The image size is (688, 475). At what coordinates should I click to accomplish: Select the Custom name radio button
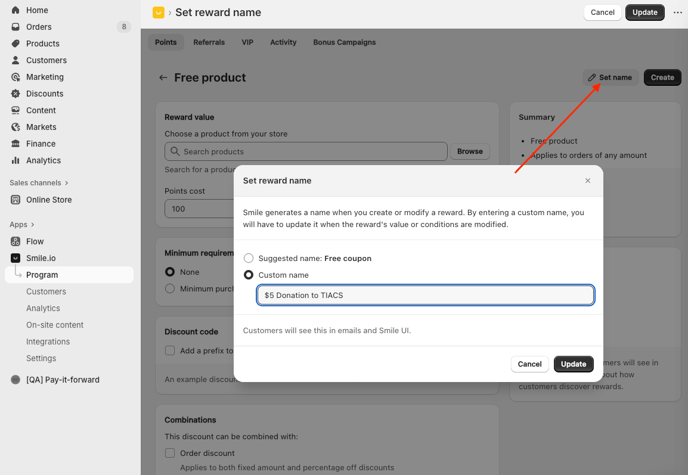tap(249, 275)
